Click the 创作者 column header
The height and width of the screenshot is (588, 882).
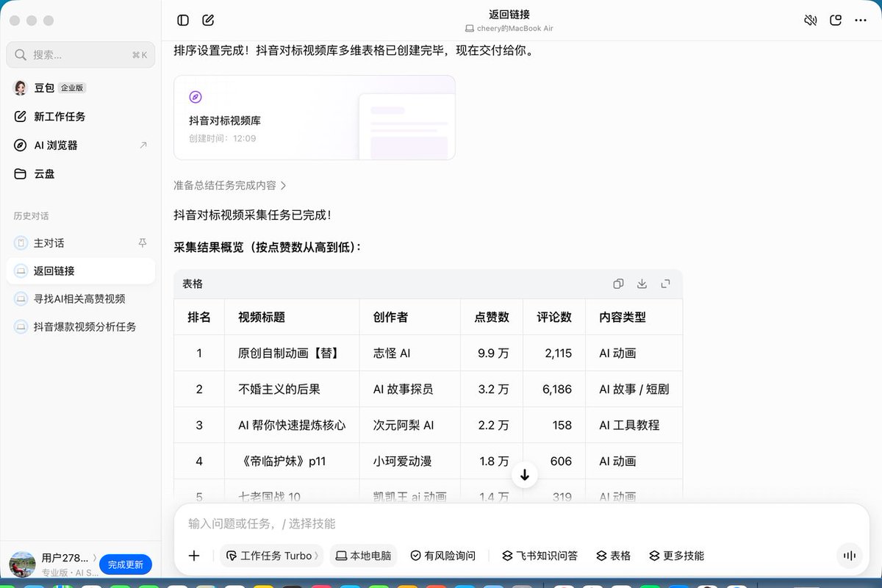coord(410,318)
